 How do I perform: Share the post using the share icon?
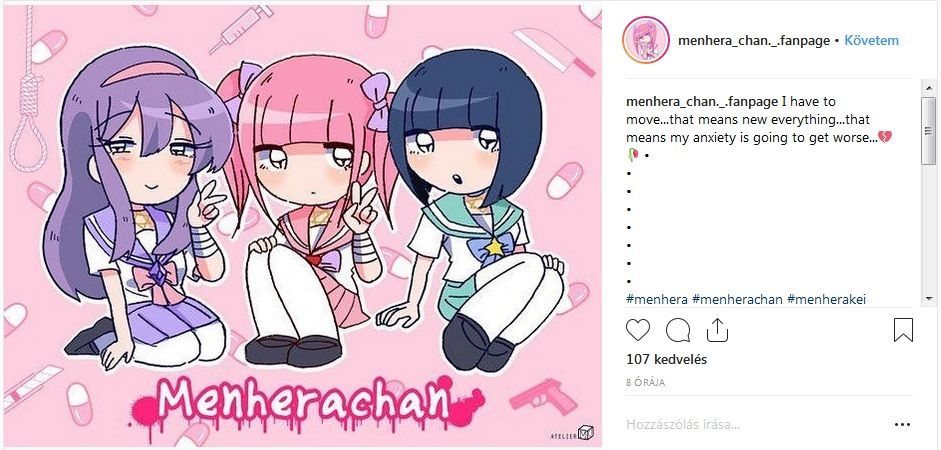(717, 329)
